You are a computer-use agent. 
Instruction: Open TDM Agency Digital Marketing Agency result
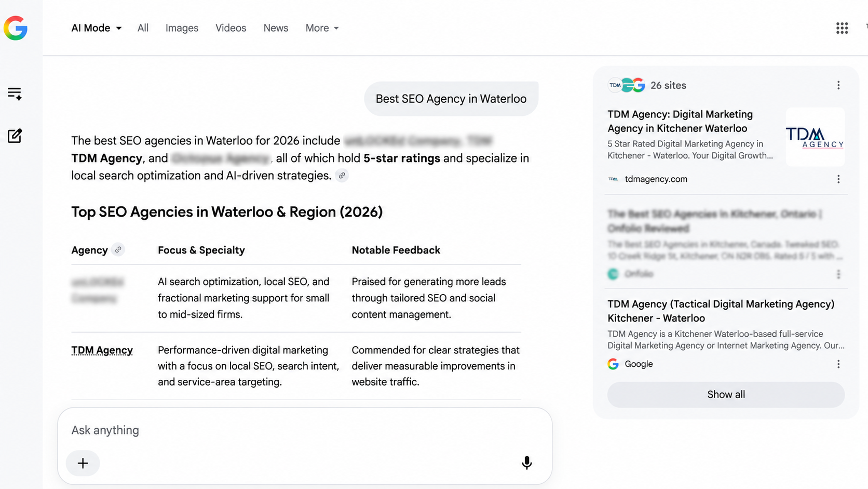coord(680,121)
